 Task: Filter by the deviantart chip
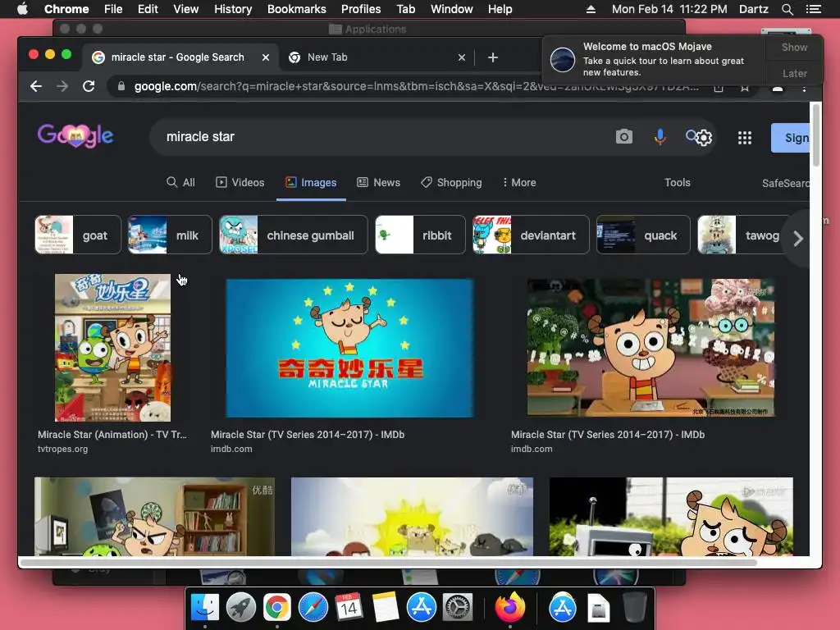pyautogui.click(x=531, y=235)
